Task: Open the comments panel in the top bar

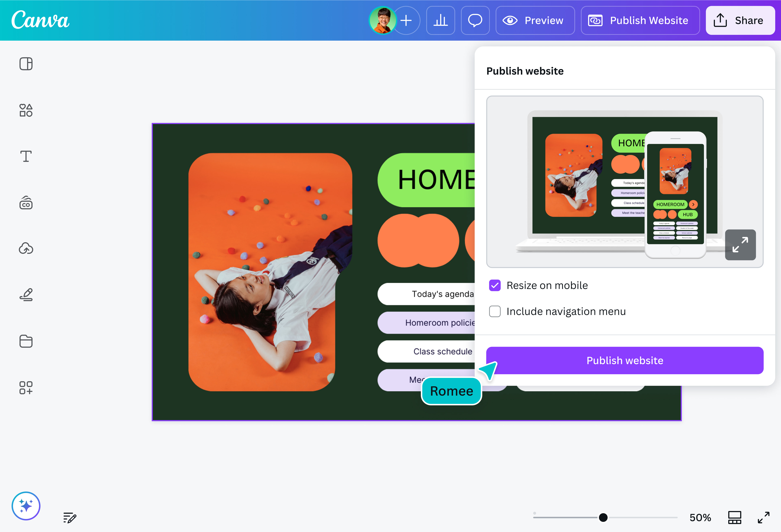Action: (475, 20)
